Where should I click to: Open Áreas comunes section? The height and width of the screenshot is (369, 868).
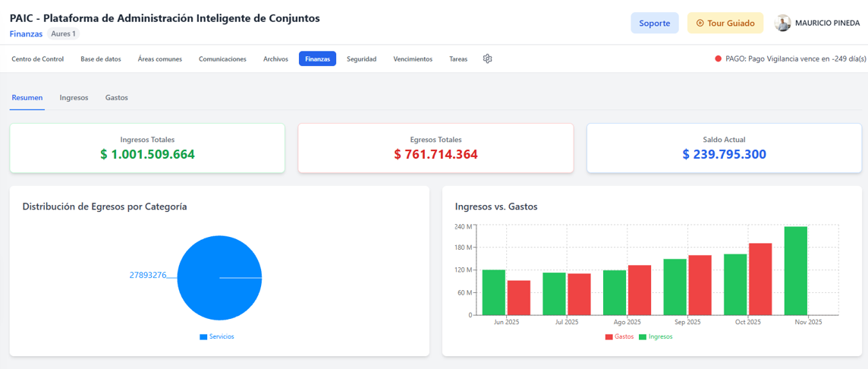160,58
